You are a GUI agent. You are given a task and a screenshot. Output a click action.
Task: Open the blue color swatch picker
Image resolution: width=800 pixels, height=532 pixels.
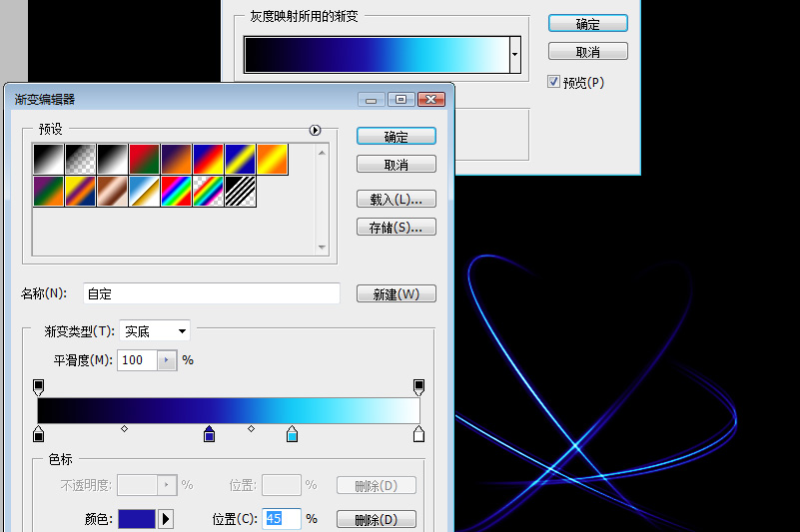coord(137,519)
